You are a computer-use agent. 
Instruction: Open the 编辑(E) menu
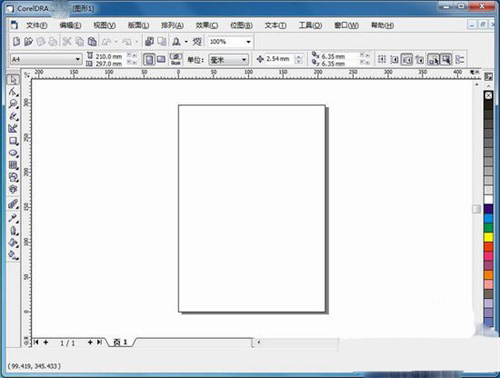70,25
